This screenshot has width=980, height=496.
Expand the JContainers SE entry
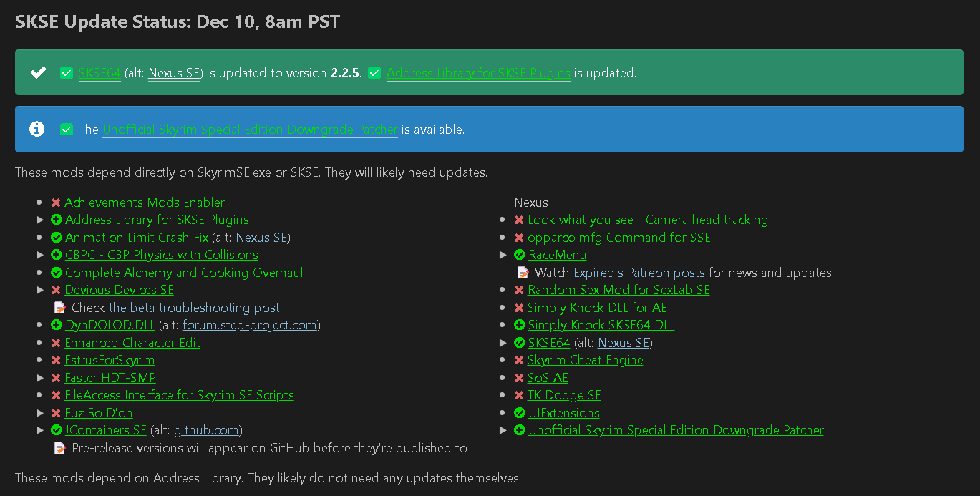click(40, 430)
